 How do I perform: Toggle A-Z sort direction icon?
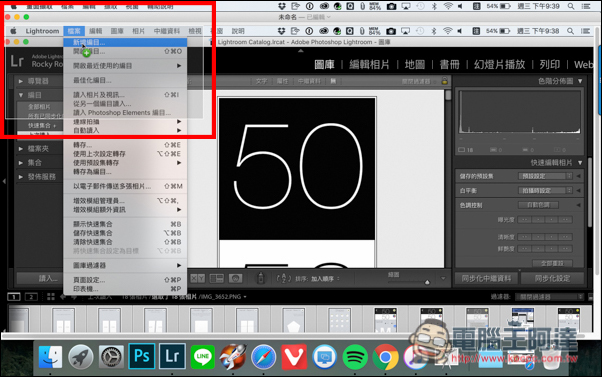[x=283, y=278]
